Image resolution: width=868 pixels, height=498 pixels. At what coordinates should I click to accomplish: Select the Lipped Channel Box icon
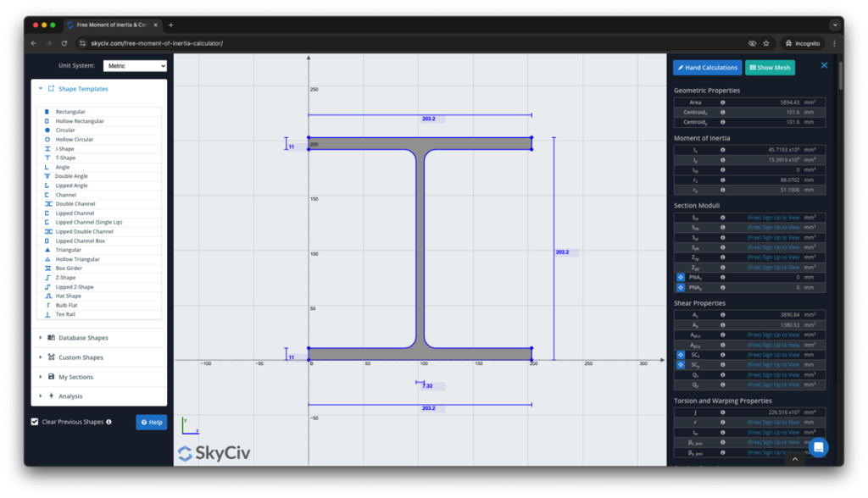(x=45, y=241)
